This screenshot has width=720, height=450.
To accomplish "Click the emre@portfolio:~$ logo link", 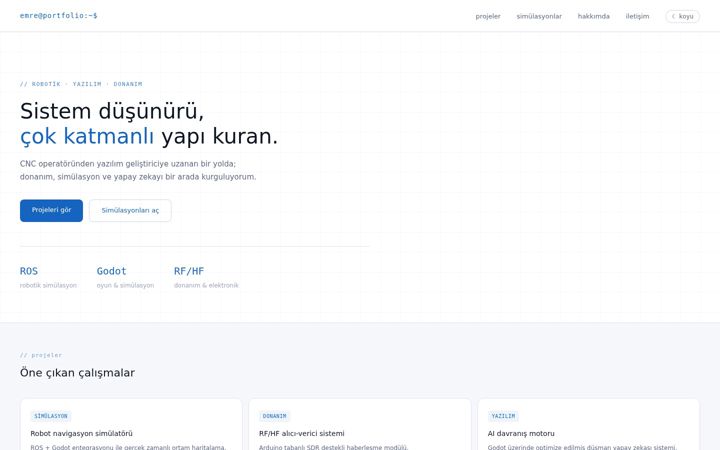I will click(58, 16).
